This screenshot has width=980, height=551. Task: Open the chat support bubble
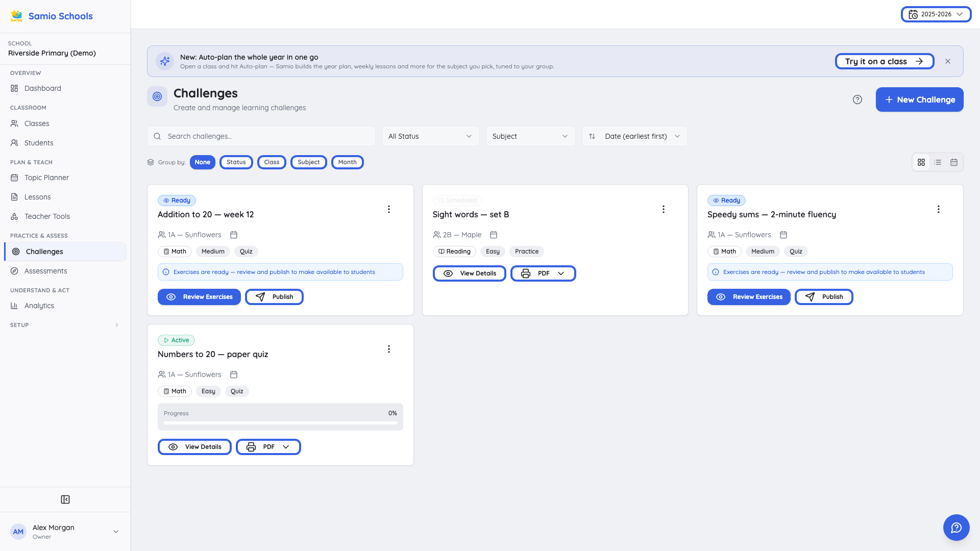coord(957,528)
